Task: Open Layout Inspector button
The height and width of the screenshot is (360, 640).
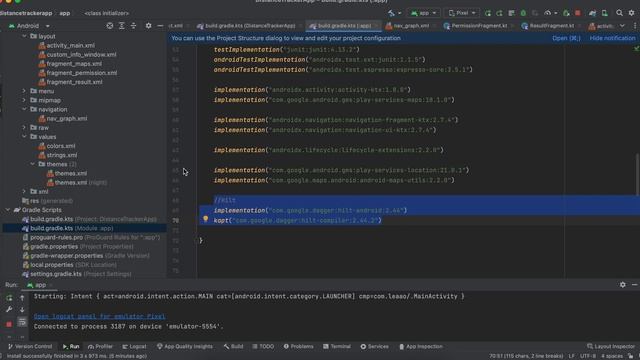Action: pos(611,347)
